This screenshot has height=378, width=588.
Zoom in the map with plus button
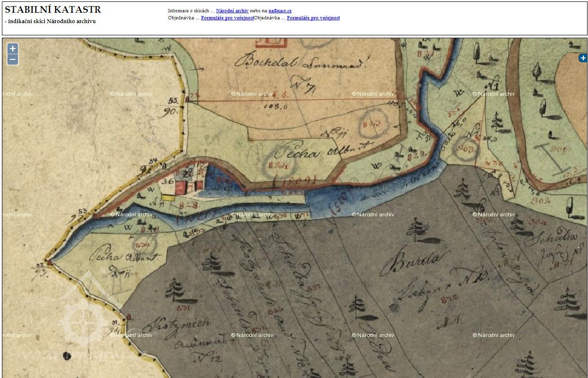point(13,48)
